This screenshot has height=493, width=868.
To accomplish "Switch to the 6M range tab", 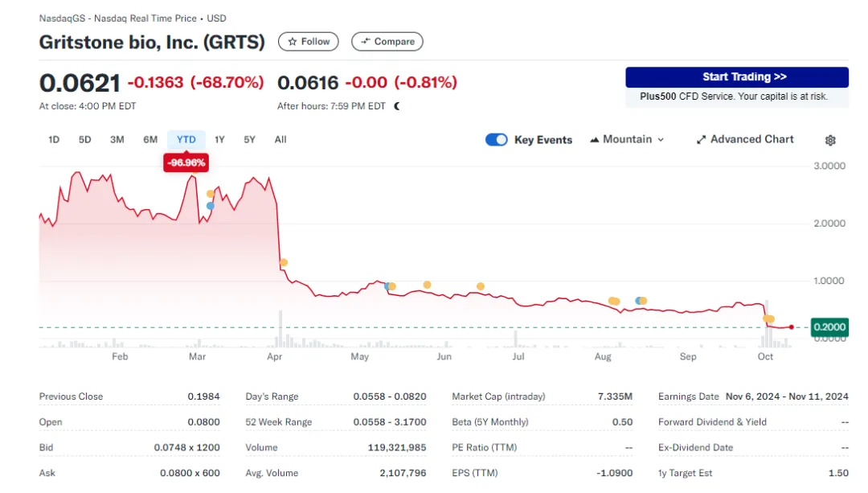I will tap(150, 140).
